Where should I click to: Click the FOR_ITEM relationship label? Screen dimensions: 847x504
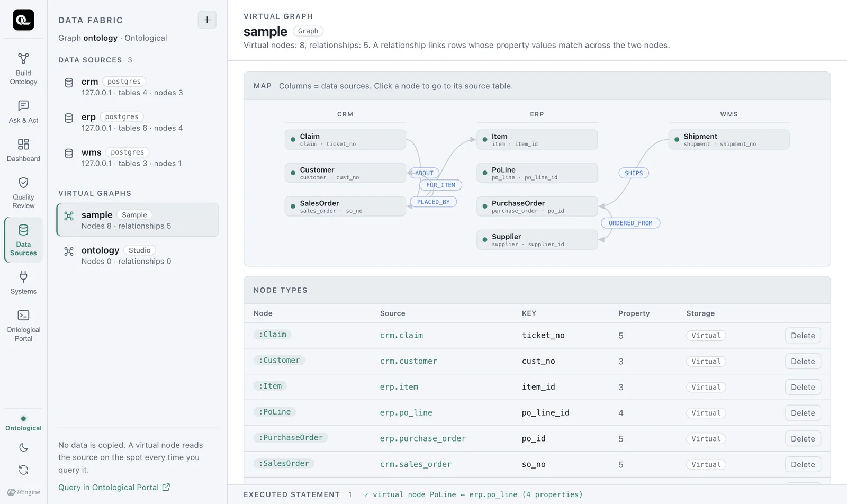[440, 185]
